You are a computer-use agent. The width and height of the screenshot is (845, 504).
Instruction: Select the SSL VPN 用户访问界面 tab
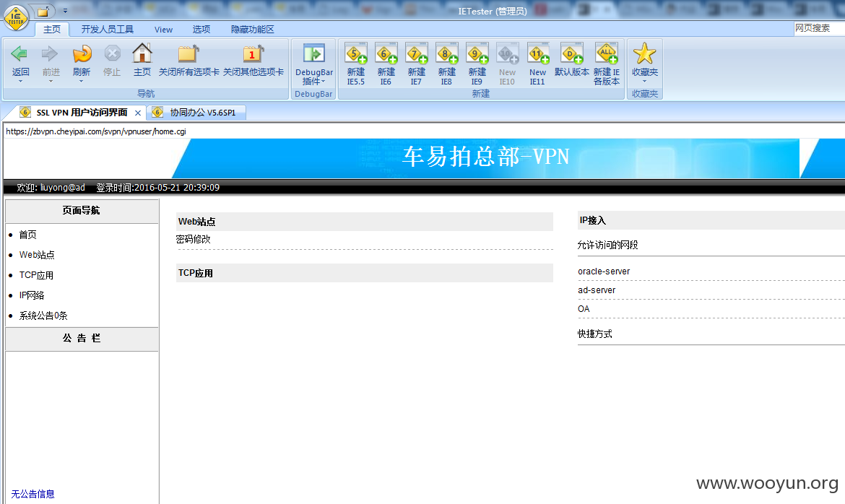pos(82,112)
